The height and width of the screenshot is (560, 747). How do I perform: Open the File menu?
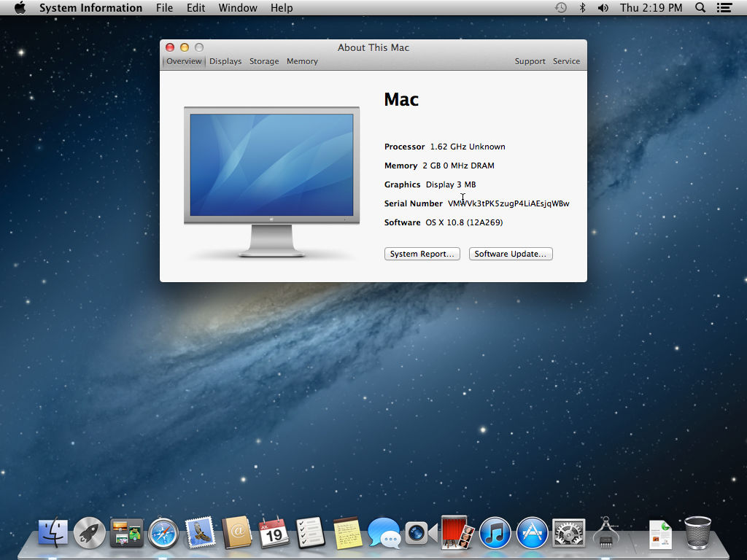(164, 7)
